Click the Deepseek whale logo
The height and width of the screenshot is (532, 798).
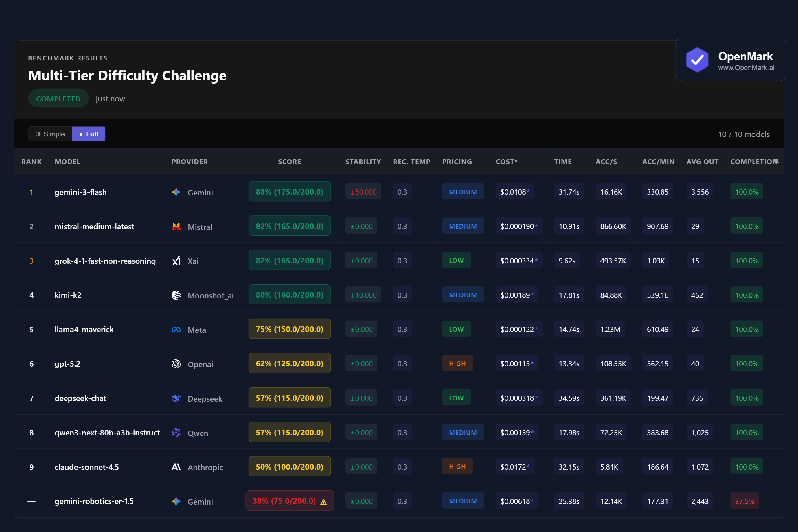(x=176, y=399)
